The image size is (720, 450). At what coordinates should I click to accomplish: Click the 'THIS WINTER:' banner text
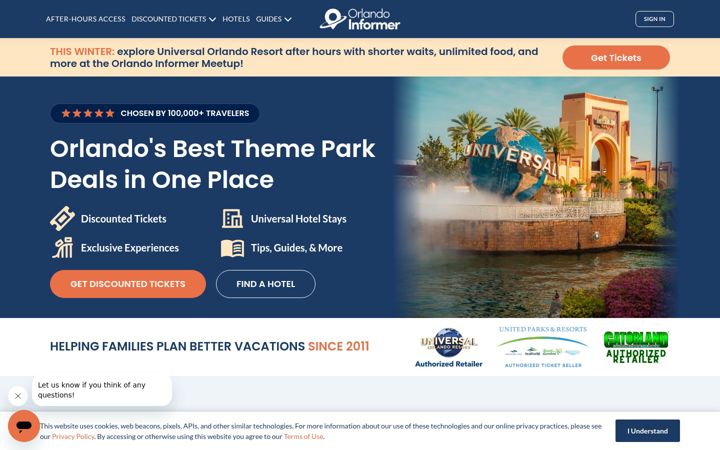(x=82, y=51)
